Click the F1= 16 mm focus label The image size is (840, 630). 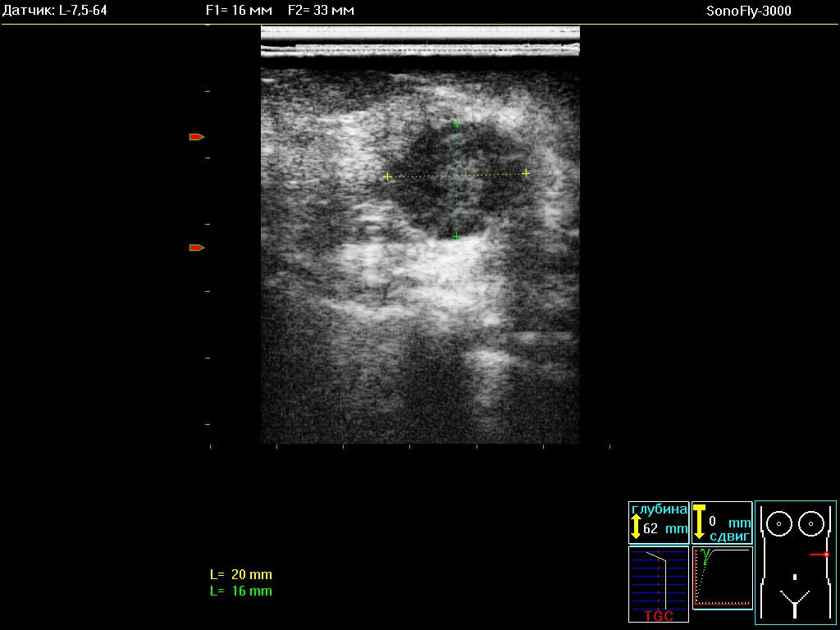tap(238, 11)
